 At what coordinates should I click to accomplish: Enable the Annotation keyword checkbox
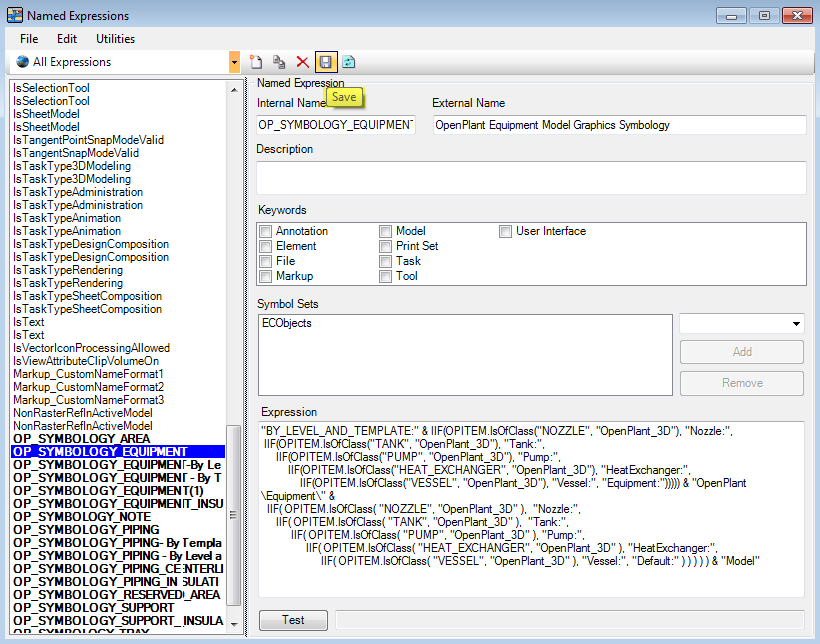[266, 231]
